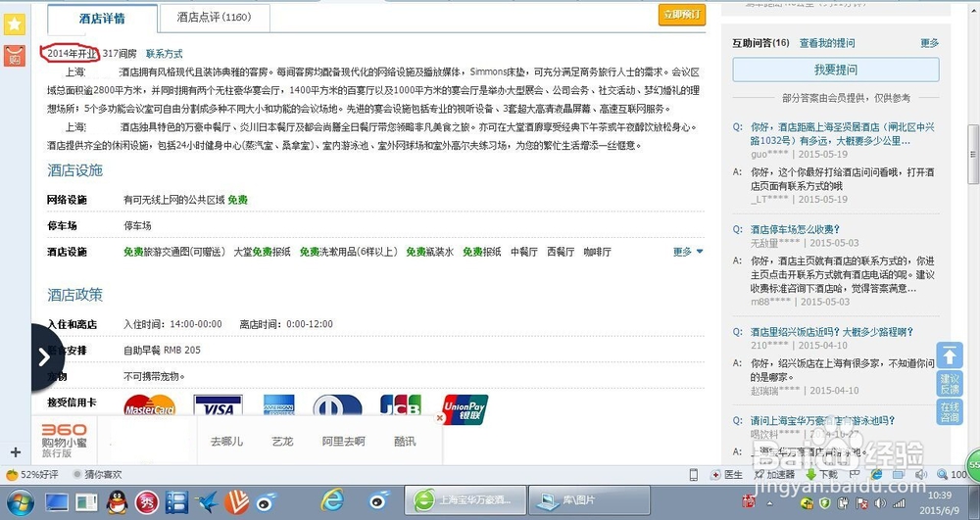Click the 52%好评 status bar item
This screenshot has height=520, width=980.
pos(32,474)
